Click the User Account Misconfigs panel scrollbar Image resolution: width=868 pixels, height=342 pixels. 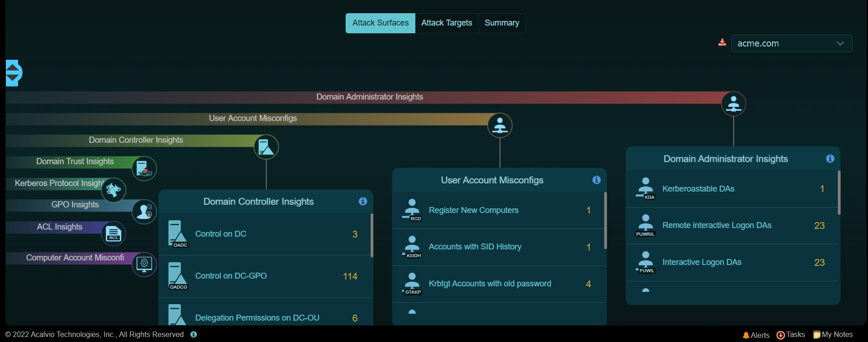[605, 221]
